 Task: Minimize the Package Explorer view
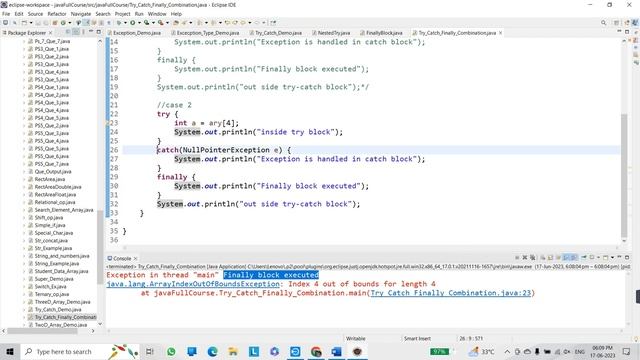[91, 31]
